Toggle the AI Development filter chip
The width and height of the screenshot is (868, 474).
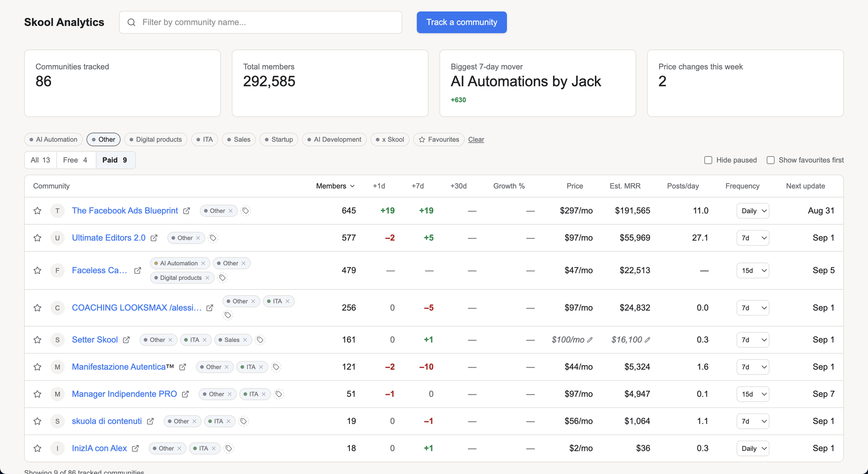[x=334, y=139]
